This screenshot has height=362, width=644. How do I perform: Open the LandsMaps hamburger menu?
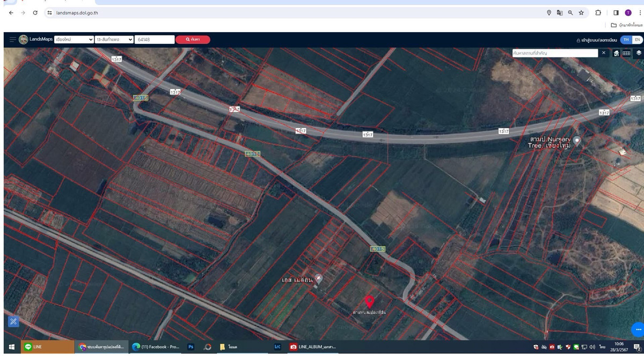(12, 40)
